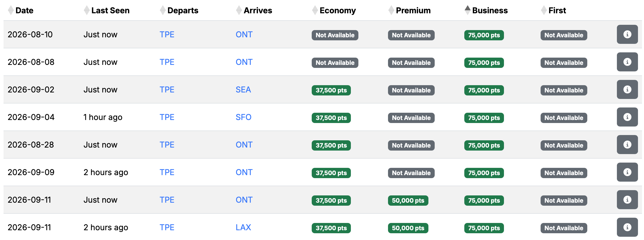Image resolution: width=644 pixels, height=240 pixels.
Task: View info for the 2026-09-09 flight
Action: pyautogui.click(x=627, y=172)
